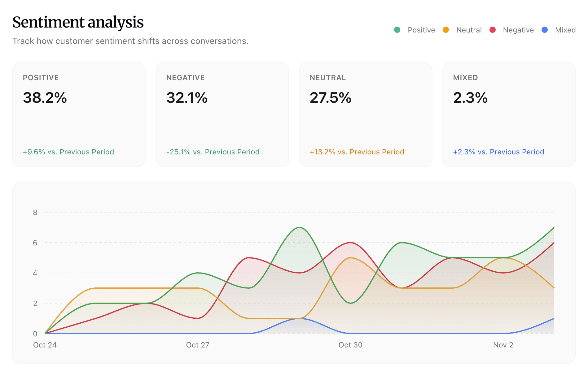Toggle the Negative series visibility
The height and width of the screenshot is (375, 588).
click(518, 30)
